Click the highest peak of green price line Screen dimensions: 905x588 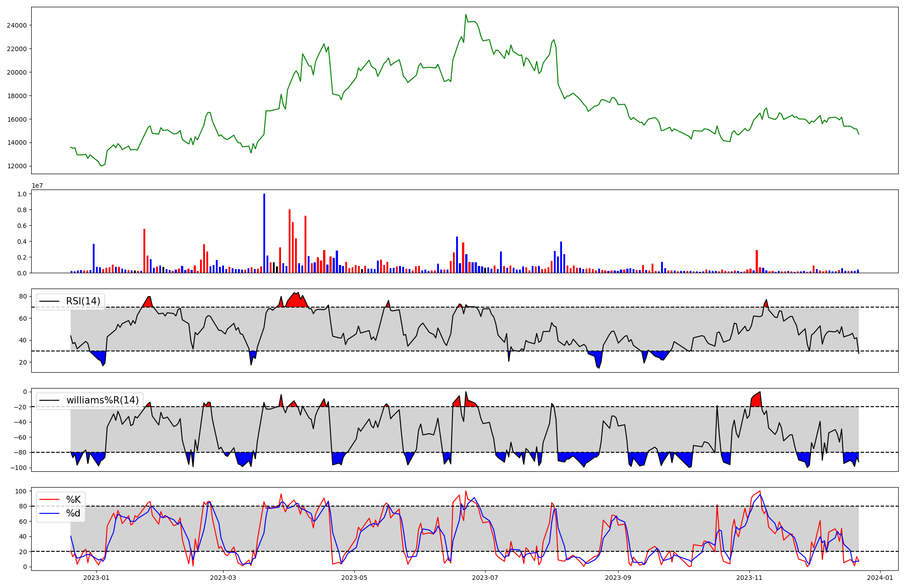click(466, 14)
